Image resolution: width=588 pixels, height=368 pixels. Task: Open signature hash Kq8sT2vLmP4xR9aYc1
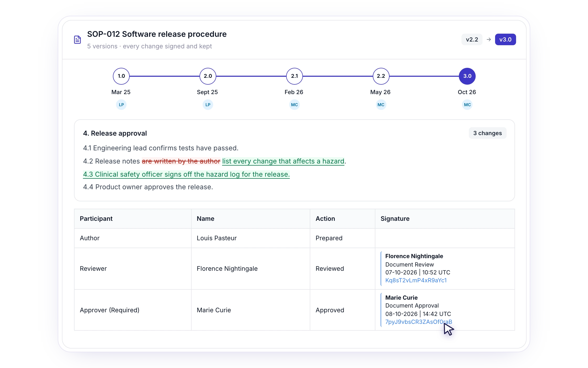[x=416, y=280]
